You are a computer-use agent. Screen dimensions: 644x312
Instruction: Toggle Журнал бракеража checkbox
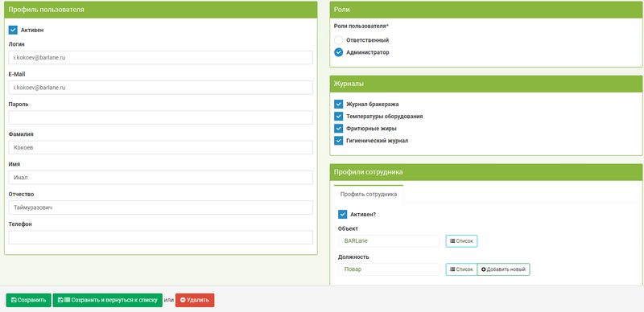(x=338, y=105)
